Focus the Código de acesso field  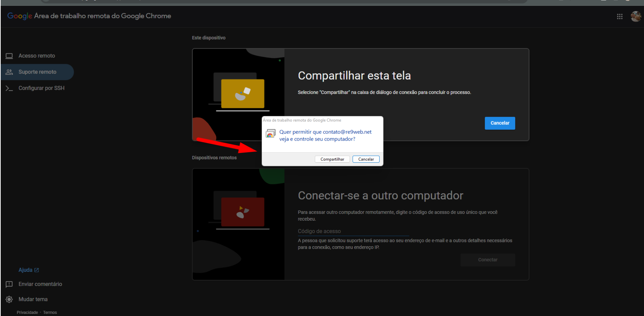353,231
